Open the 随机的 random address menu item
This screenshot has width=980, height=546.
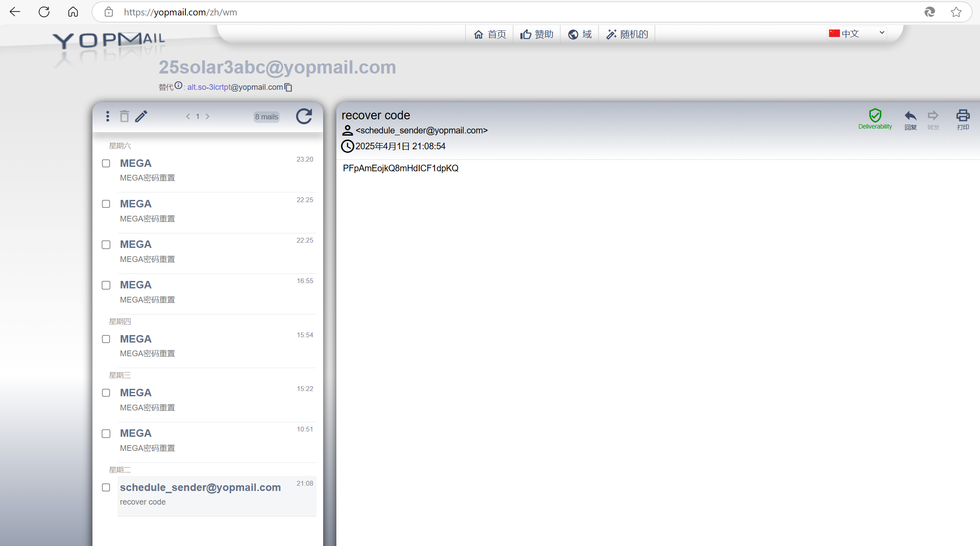[x=627, y=34]
